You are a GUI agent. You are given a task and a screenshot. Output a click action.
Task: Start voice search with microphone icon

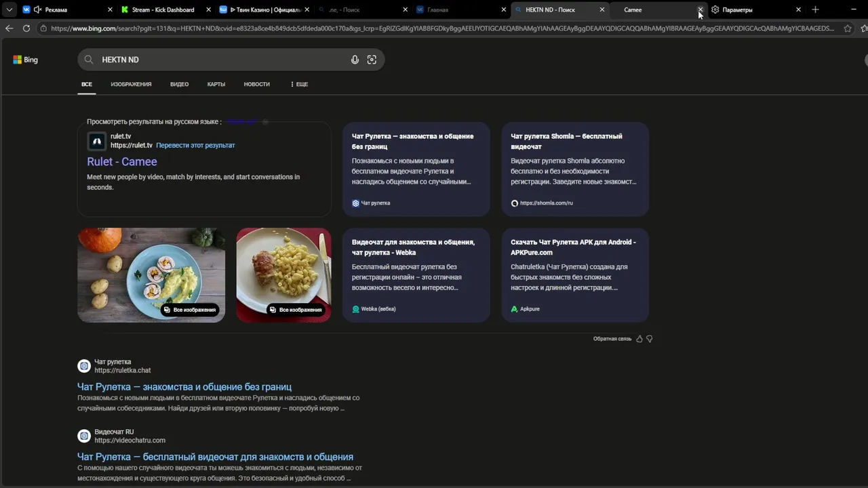click(x=355, y=60)
